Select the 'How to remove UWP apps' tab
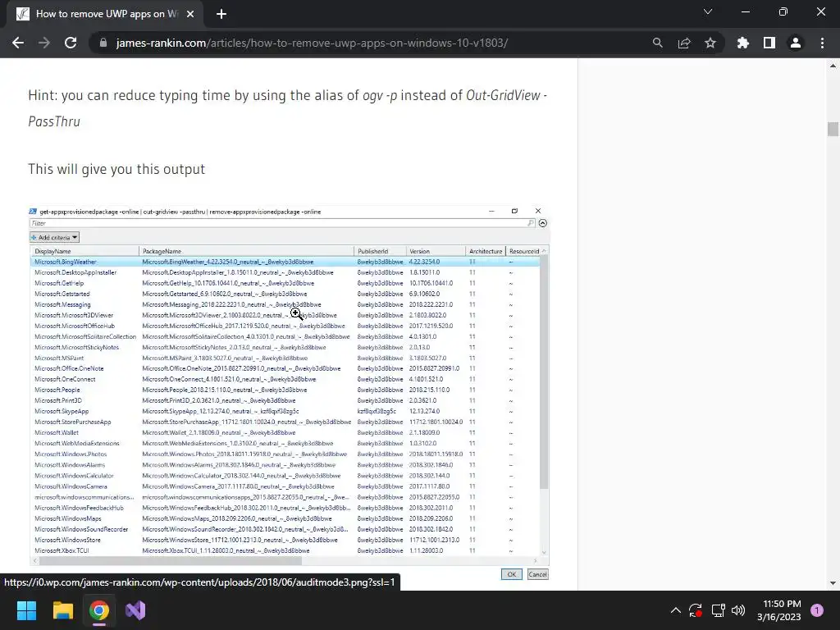 106,14
